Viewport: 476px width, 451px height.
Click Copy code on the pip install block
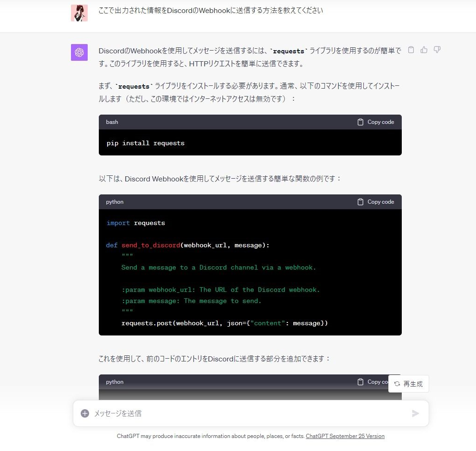pos(380,122)
